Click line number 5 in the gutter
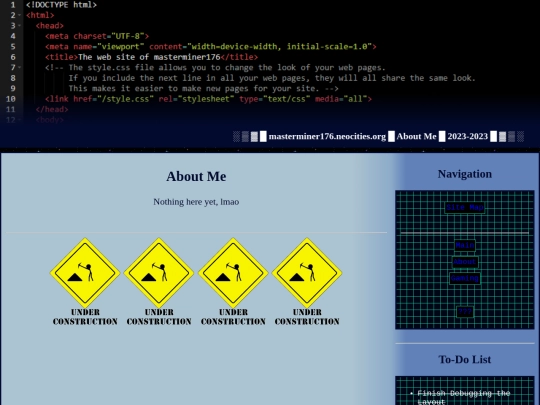 [x=13, y=46]
